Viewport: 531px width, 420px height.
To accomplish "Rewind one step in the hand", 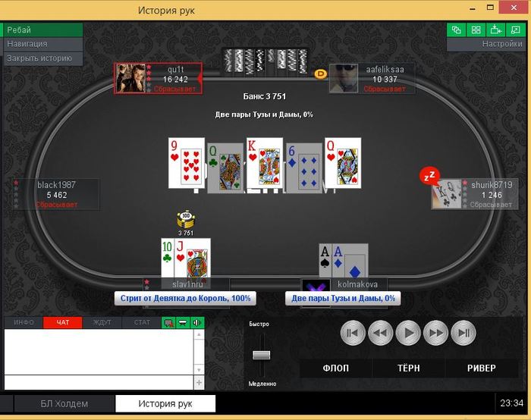I will 381,333.
